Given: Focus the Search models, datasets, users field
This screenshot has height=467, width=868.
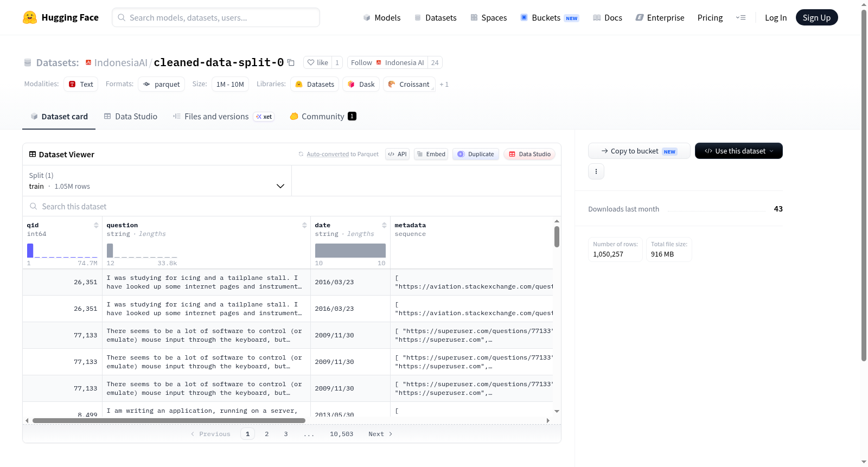Looking at the screenshot, I should (x=216, y=17).
